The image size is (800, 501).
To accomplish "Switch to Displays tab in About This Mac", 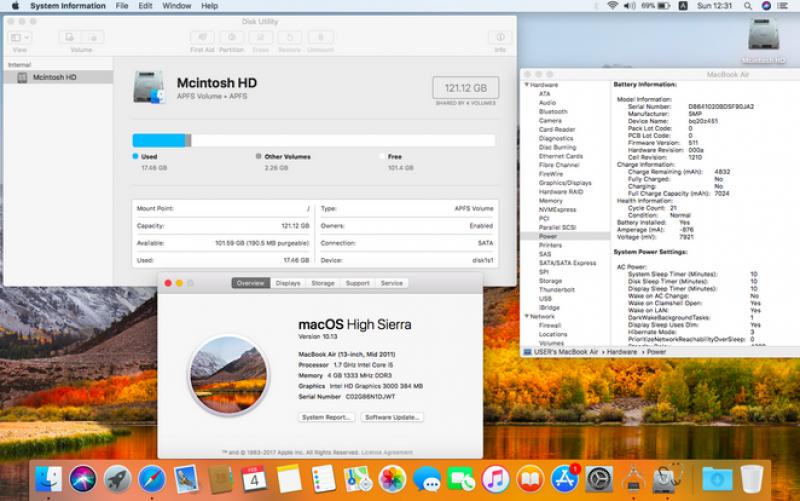I will (288, 283).
